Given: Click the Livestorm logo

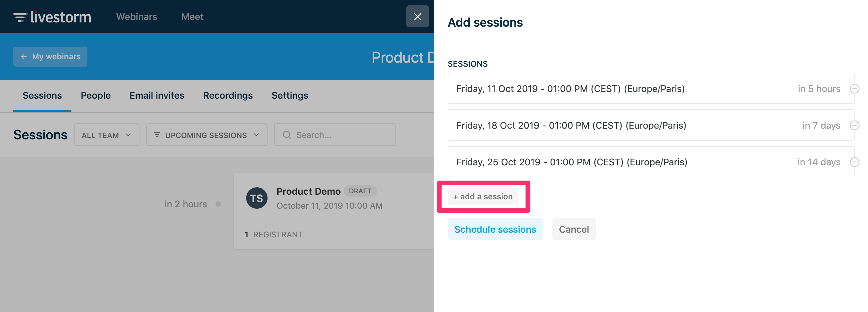Looking at the screenshot, I should tap(52, 17).
